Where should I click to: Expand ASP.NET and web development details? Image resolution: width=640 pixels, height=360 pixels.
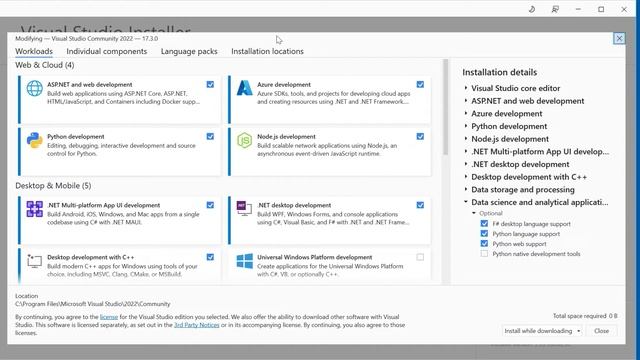coord(466,100)
